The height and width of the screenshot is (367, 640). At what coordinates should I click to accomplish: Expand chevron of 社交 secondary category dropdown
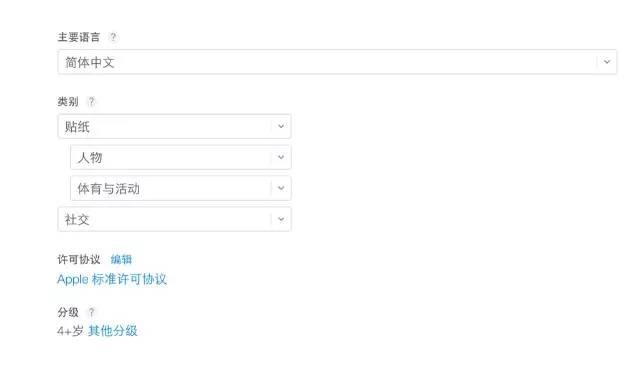tap(281, 219)
